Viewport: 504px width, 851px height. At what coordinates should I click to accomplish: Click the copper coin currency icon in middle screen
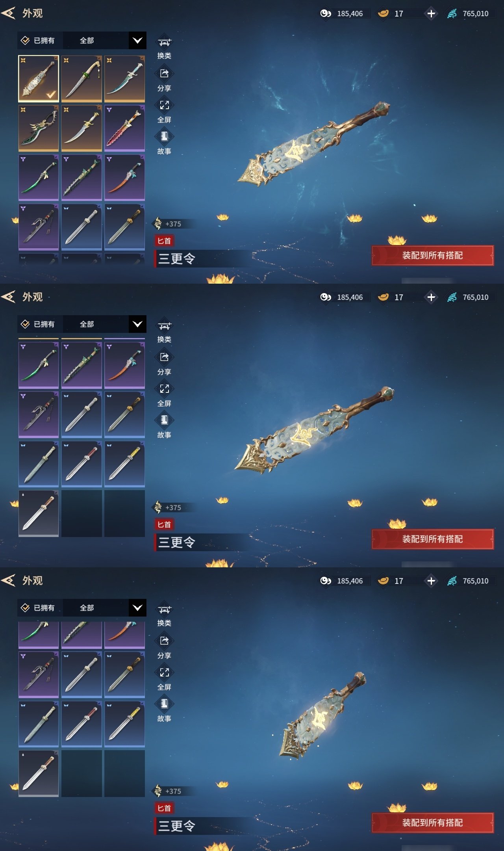[x=326, y=297]
